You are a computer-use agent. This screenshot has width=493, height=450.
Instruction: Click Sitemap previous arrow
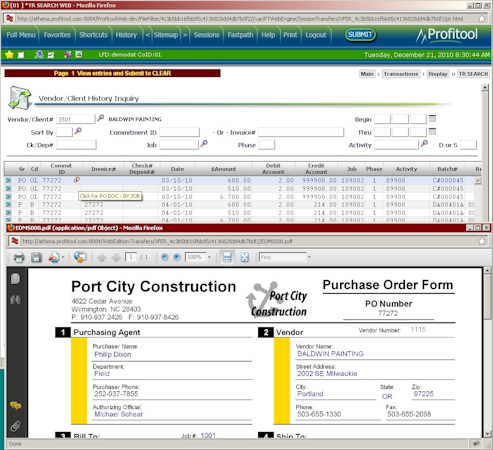coord(147,35)
